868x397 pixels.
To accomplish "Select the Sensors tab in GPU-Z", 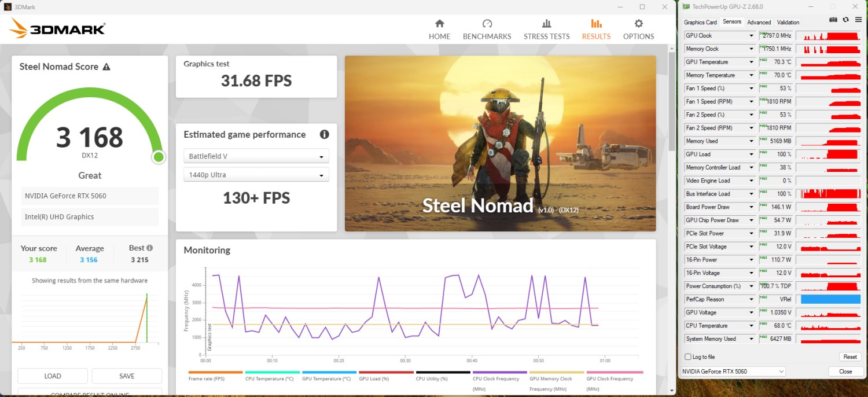I will tap(732, 22).
